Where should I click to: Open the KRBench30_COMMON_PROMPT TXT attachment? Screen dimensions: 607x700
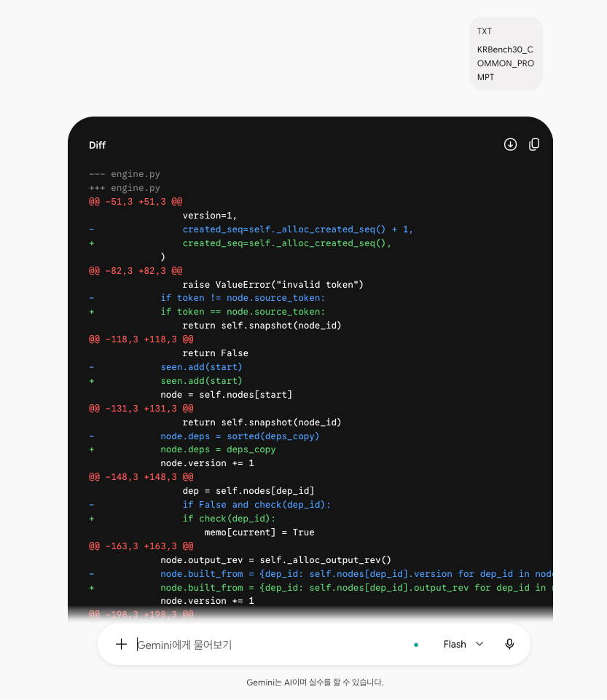point(506,54)
